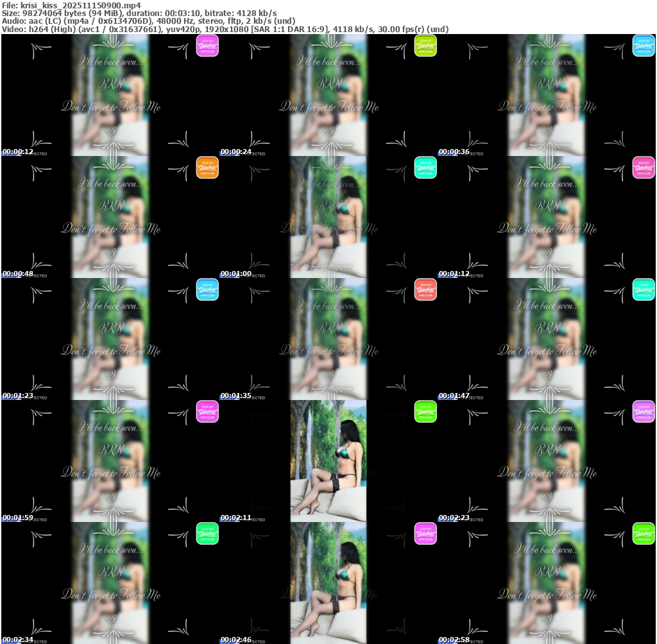Image resolution: width=657 pixels, height=644 pixels.
Task: Click the blue fan club icon in the 00:01:23 frame
Action: coord(207,290)
